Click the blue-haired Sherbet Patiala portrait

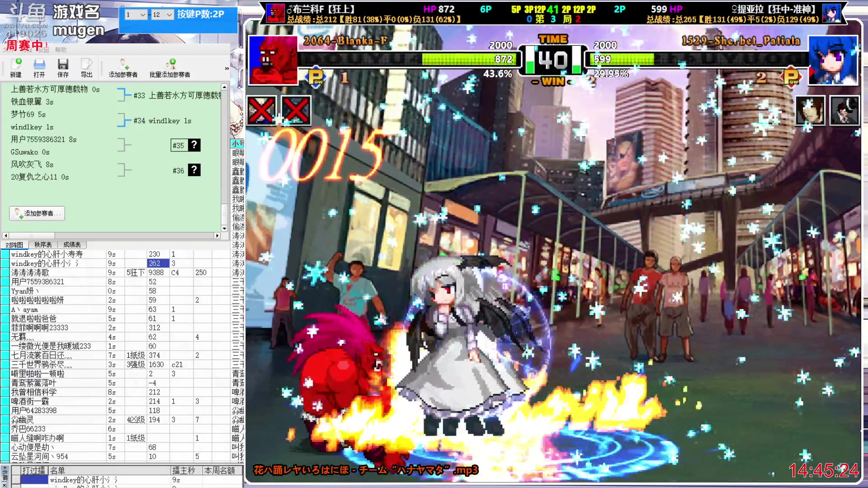pyautogui.click(x=833, y=61)
